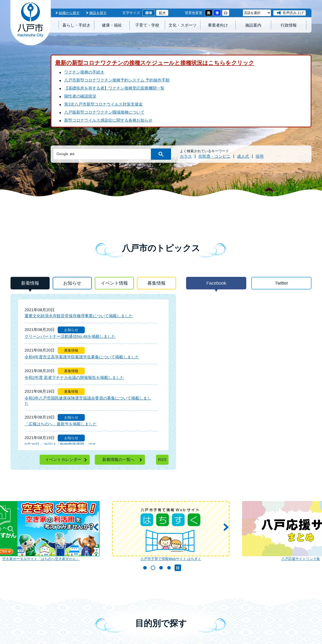Open 健康・福祉 menu
The height and width of the screenshot is (644, 322).
[112, 25]
